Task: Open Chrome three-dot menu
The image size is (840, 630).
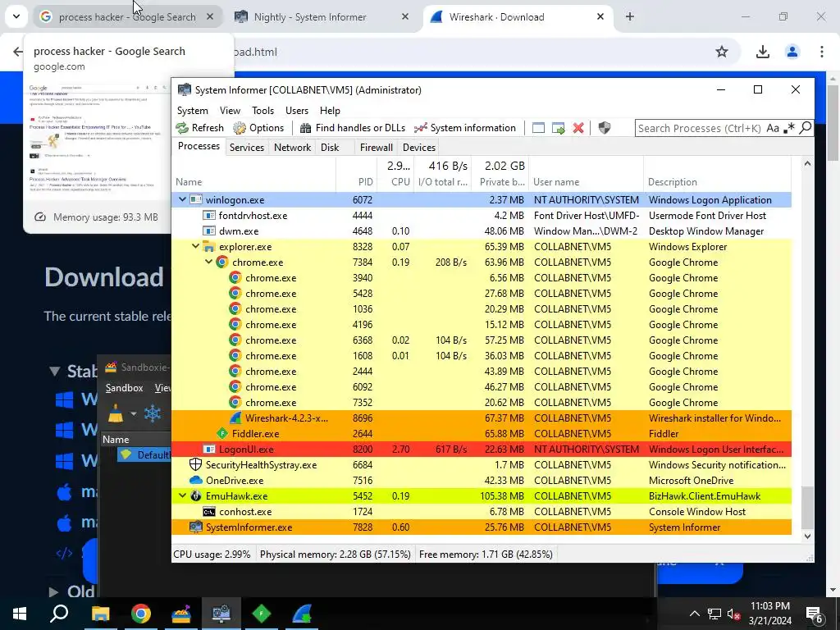Action: (x=822, y=52)
